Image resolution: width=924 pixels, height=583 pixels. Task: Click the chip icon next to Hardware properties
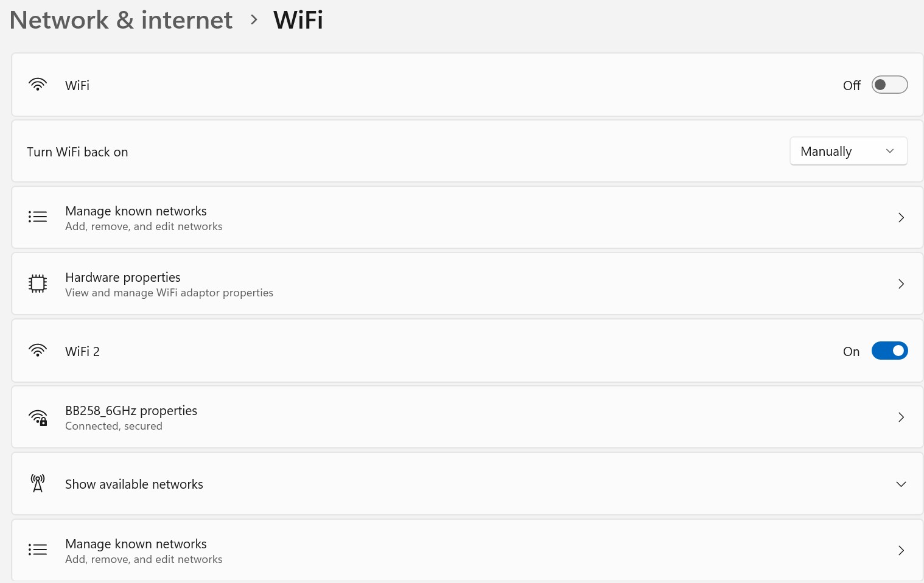(x=37, y=283)
